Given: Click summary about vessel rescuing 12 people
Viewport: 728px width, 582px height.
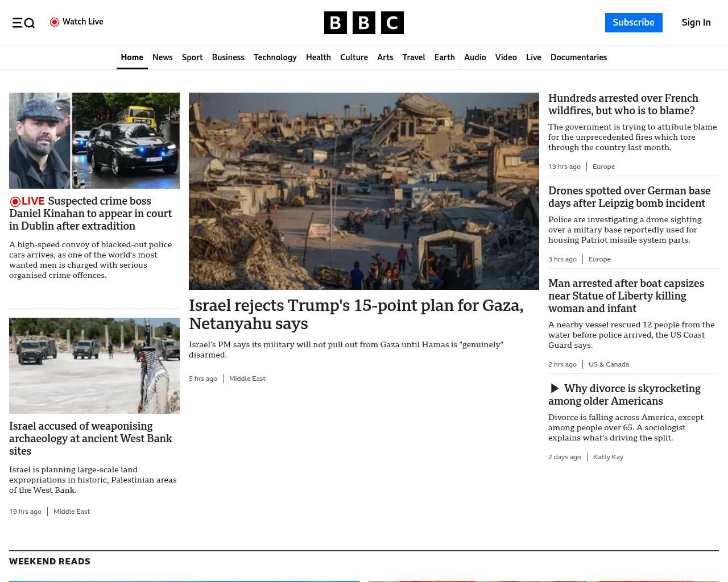Looking at the screenshot, I should click(631, 335).
